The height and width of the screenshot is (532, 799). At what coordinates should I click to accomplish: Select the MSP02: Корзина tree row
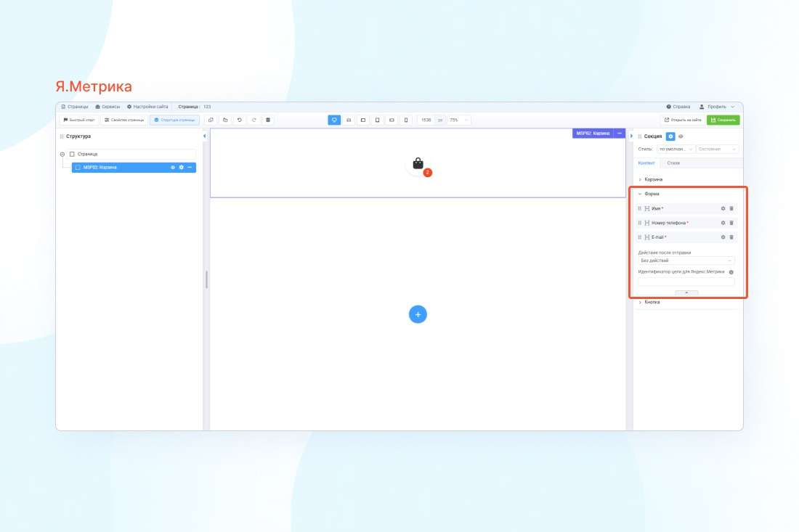click(134, 168)
